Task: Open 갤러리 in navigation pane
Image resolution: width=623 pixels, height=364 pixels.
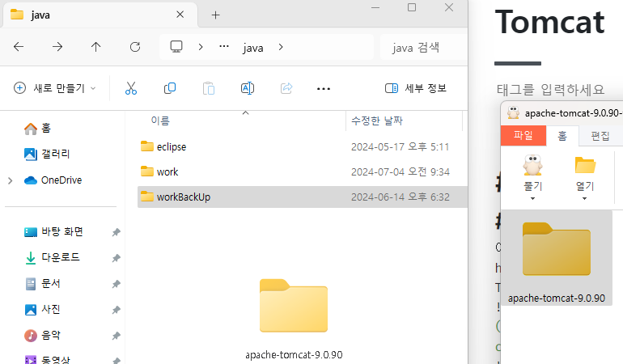Action: pos(47,154)
